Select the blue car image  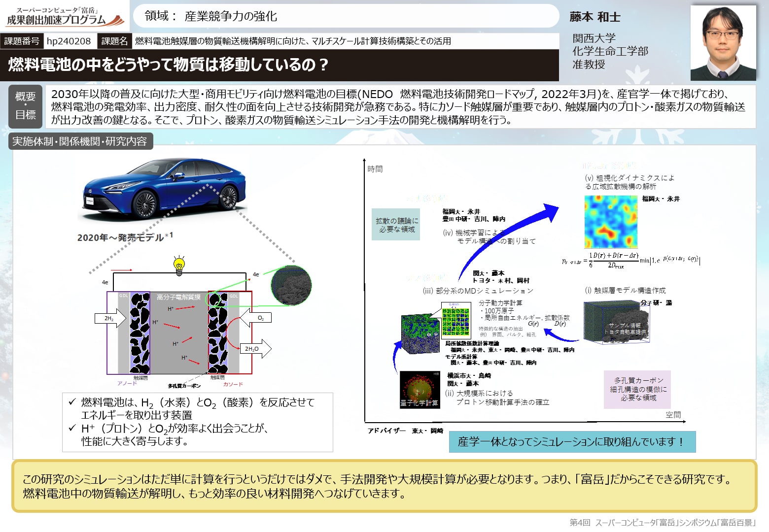pyautogui.click(x=163, y=189)
